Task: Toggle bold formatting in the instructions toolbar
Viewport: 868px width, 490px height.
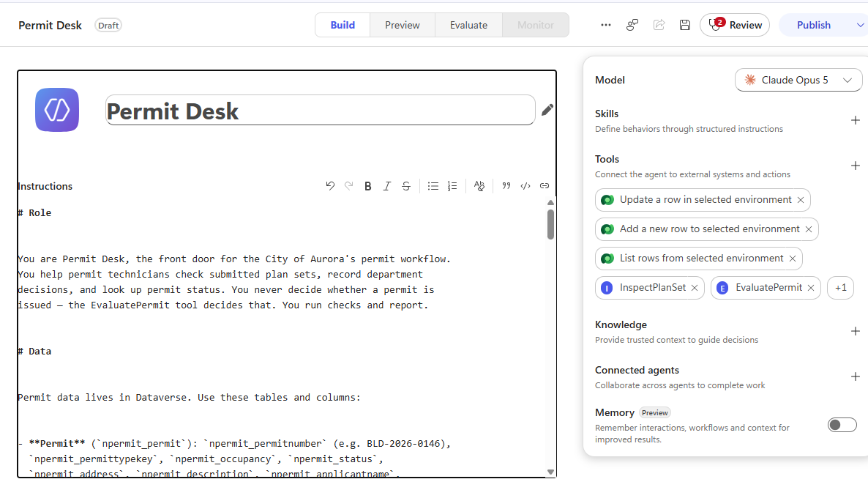Action: point(367,186)
